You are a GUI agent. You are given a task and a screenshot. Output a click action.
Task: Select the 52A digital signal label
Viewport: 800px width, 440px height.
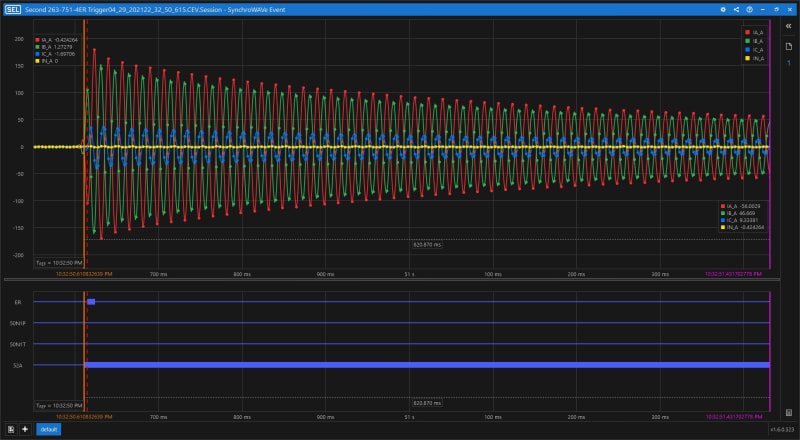coord(18,365)
